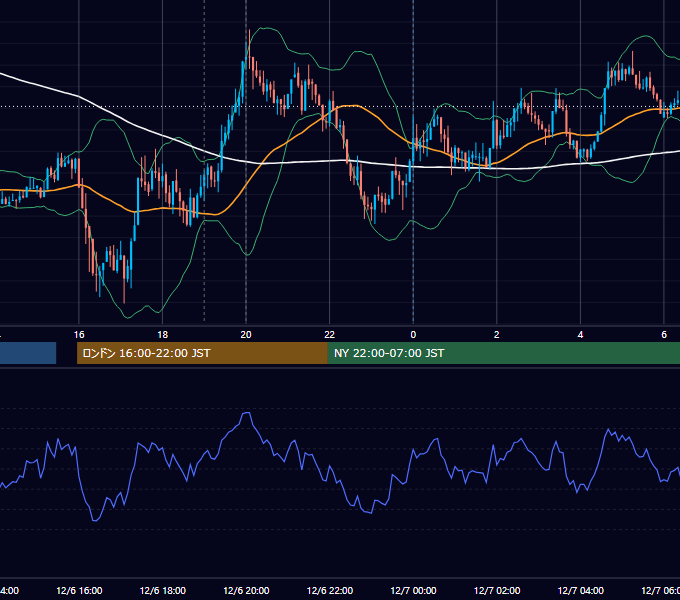Click the 12/6 20:00 date label

pos(246,591)
